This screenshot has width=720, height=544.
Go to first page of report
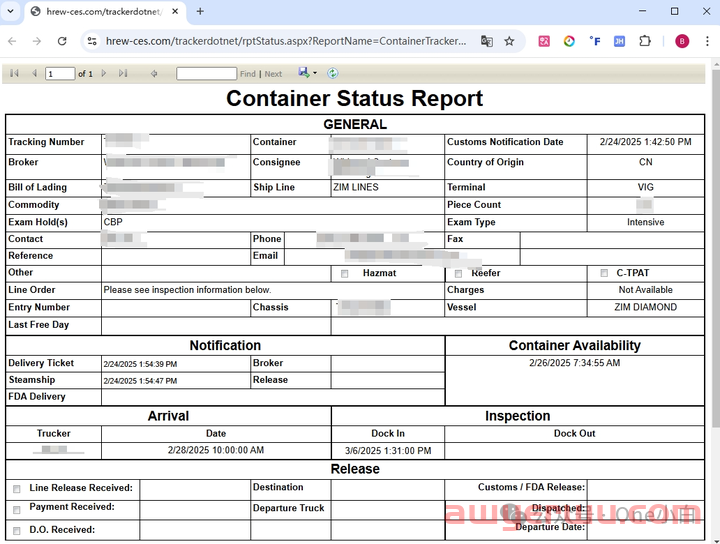[x=14, y=73]
